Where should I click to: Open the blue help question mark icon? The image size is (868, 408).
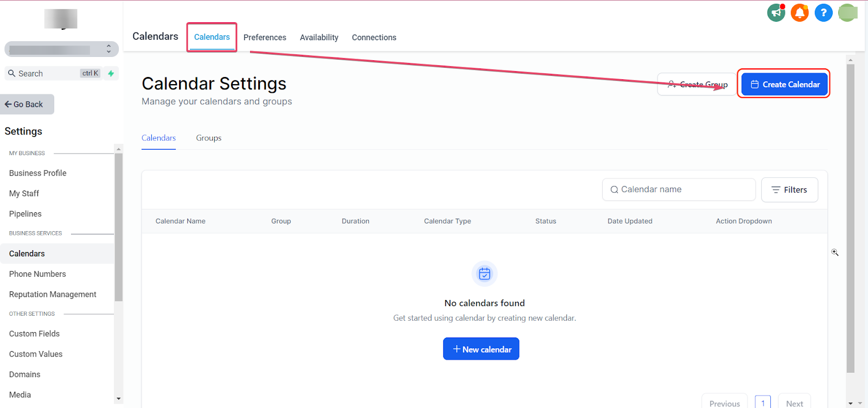pyautogui.click(x=824, y=12)
